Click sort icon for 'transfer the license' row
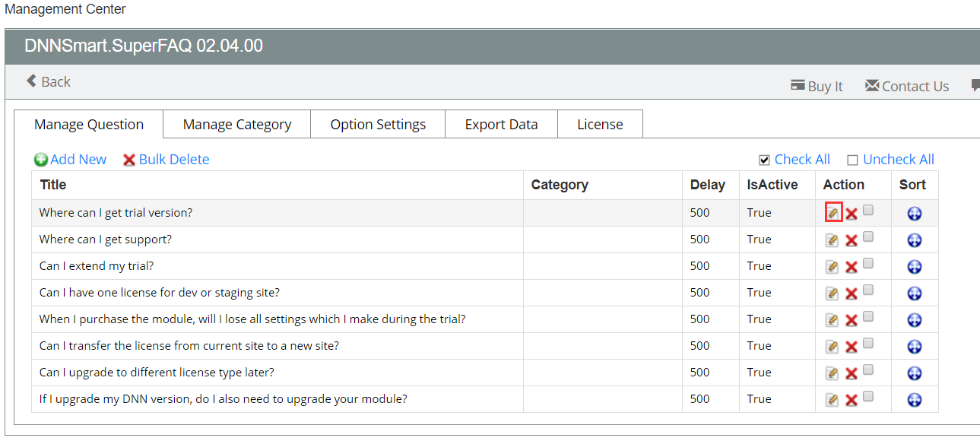The height and width of the screenshot is (441, 980). coord(915,347)
